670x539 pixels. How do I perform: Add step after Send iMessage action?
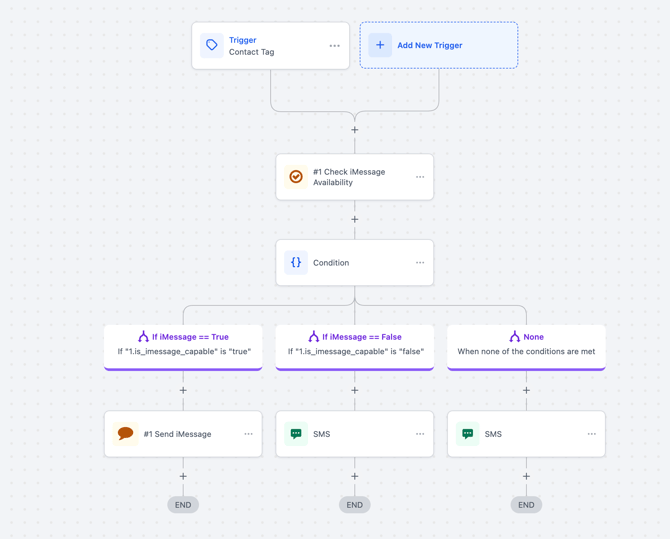pos(183,476)
